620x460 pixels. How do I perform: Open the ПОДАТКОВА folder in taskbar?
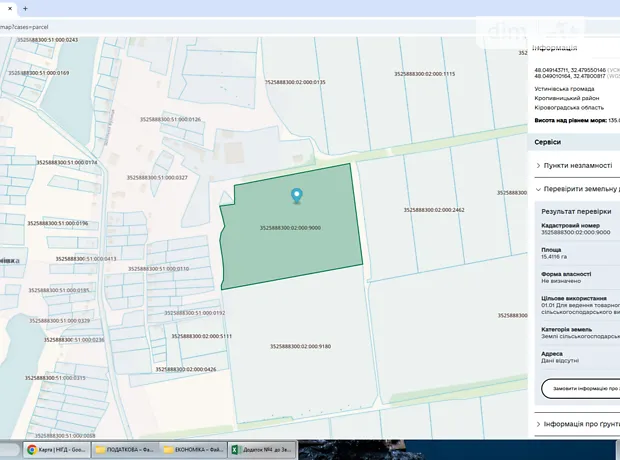[x=126, y=450]
